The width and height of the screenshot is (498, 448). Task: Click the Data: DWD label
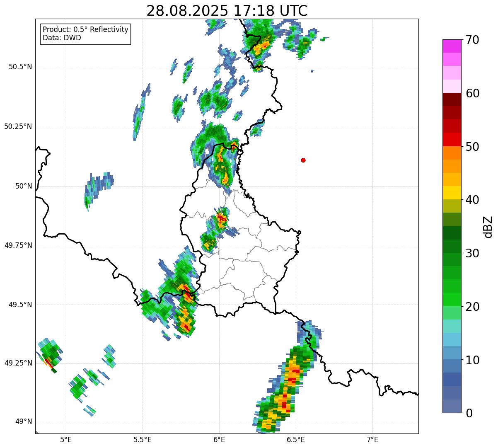62,38
